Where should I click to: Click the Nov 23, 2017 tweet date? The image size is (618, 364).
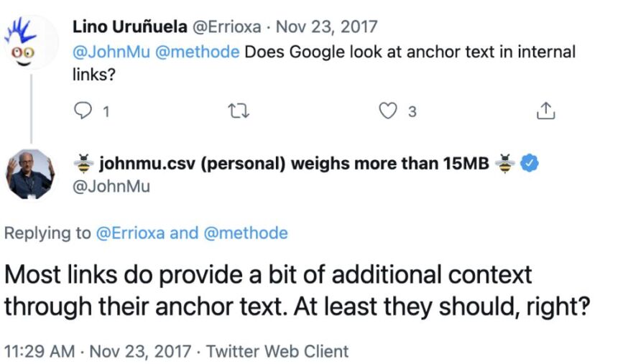tap(327, 27)
